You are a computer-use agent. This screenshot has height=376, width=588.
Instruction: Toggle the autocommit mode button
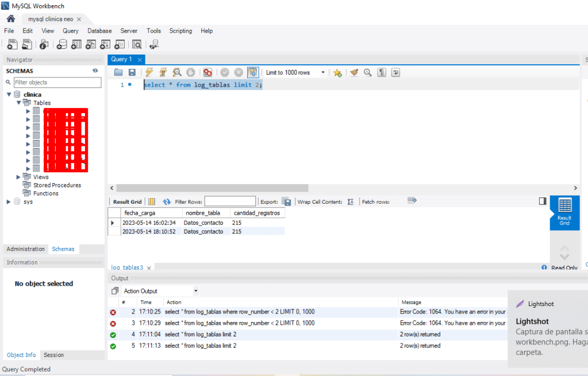253,72
